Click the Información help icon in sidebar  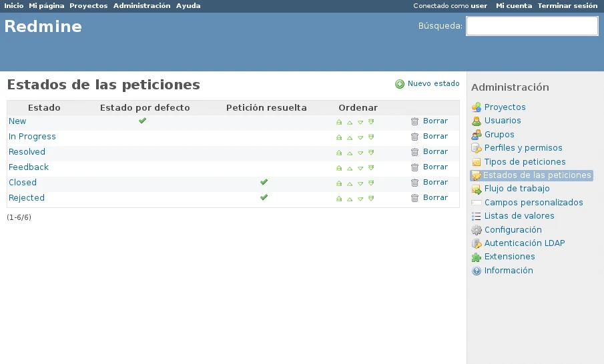[476, 271]
